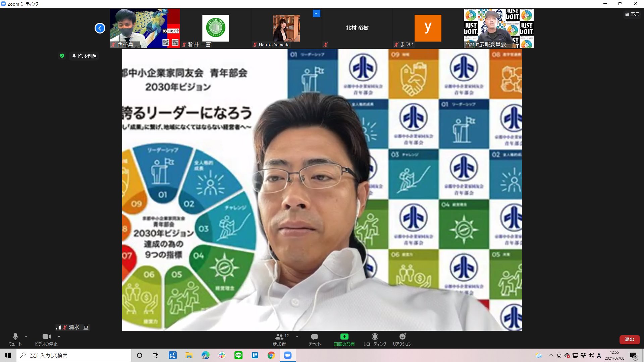Open the 表示 view menu
This screenshot has height=362, width=644.
click(632, 14)
